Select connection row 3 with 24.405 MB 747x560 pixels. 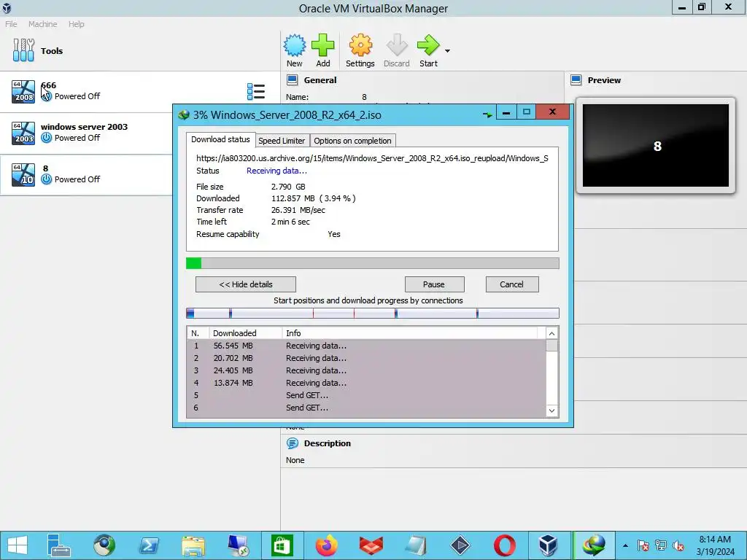[366, 370]
